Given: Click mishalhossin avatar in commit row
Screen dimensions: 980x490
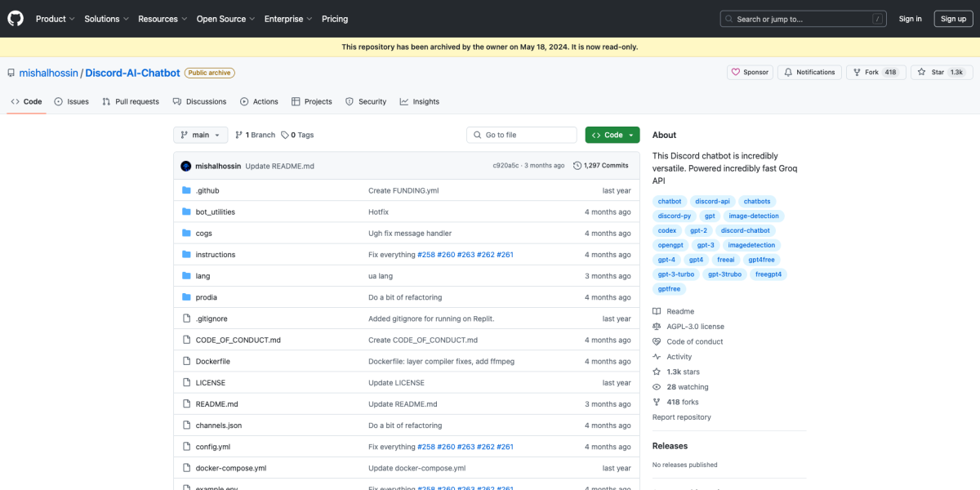Looking at the screenshot, I should pyautogui.click(x=186, y=166).
